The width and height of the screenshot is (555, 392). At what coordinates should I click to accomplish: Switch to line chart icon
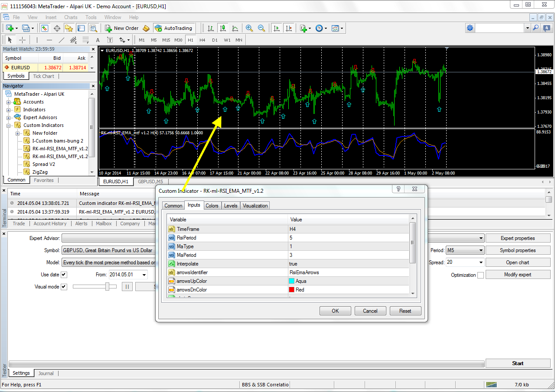pos(235,28)
